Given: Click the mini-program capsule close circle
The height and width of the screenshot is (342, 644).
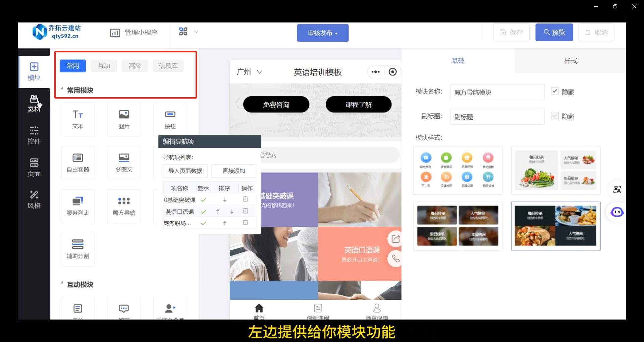Looking at the screenshot, I should point(392,72).
